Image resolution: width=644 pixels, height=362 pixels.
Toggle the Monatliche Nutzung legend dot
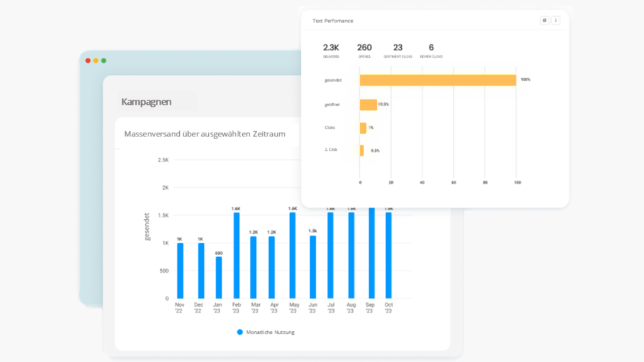coord(240,332)
